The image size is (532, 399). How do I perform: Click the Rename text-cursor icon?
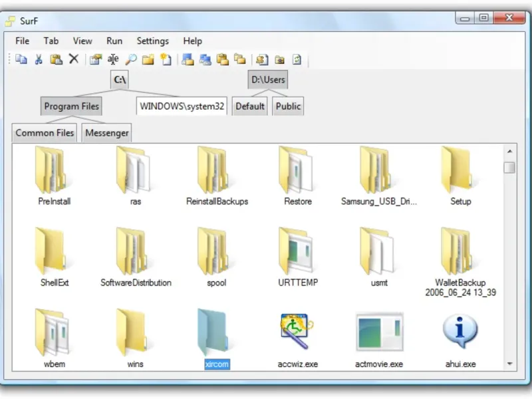tap(113, 59)
